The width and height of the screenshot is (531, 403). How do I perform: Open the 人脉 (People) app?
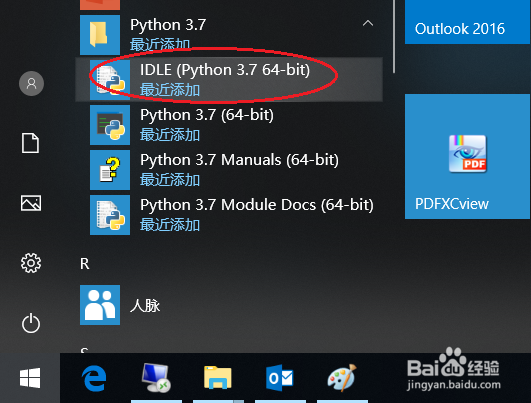(229, 305)
